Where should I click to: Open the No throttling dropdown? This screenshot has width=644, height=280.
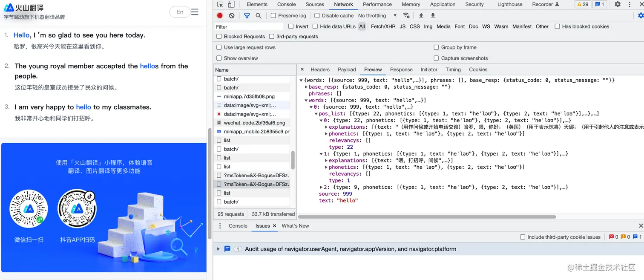[377, 15]
